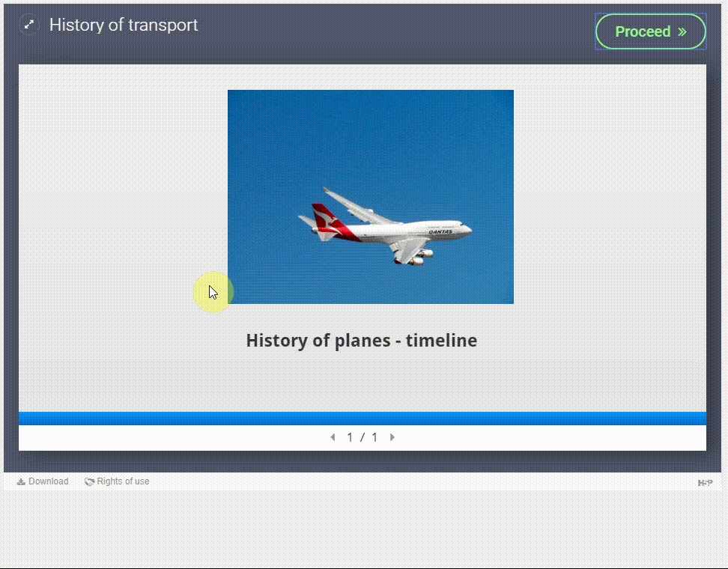Screen dimensions: 728x569
Task: Toggle fullscreen with the expand arrows icon
Action: coord(28,25)
